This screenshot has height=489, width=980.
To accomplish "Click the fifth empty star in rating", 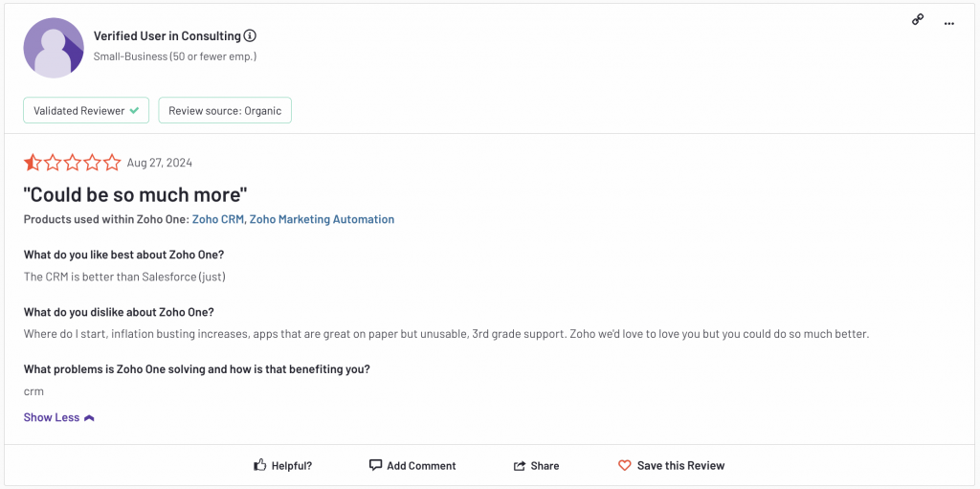I will 112,163.
